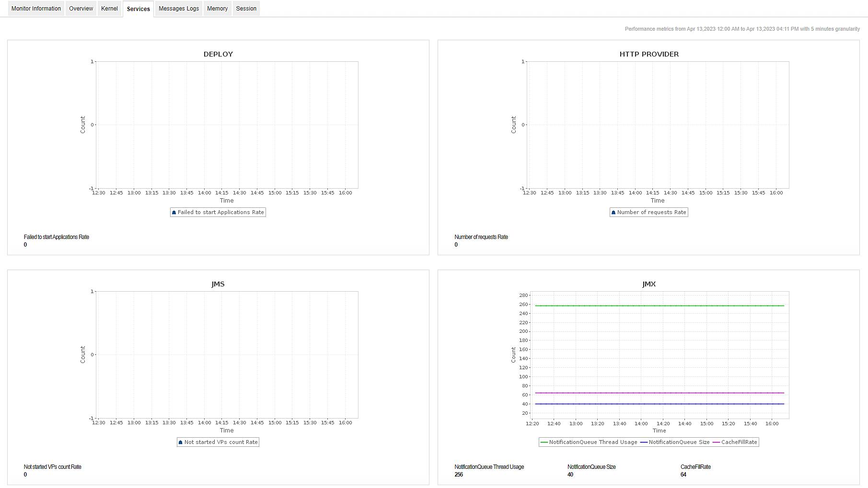Switch to the Kernel tab
The height and width of the screenshot is (488, 868).
(109, 8)
